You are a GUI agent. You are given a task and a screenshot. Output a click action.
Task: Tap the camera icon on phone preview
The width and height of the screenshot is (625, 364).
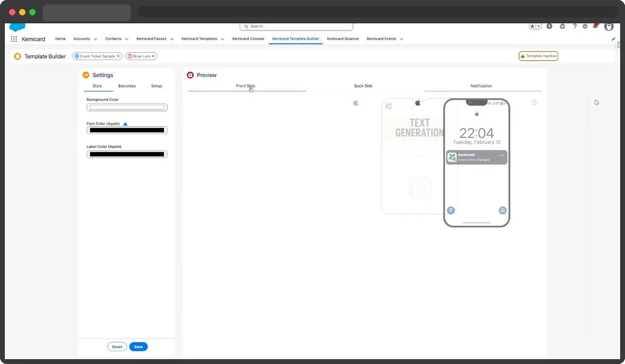(x=502, y=210)
